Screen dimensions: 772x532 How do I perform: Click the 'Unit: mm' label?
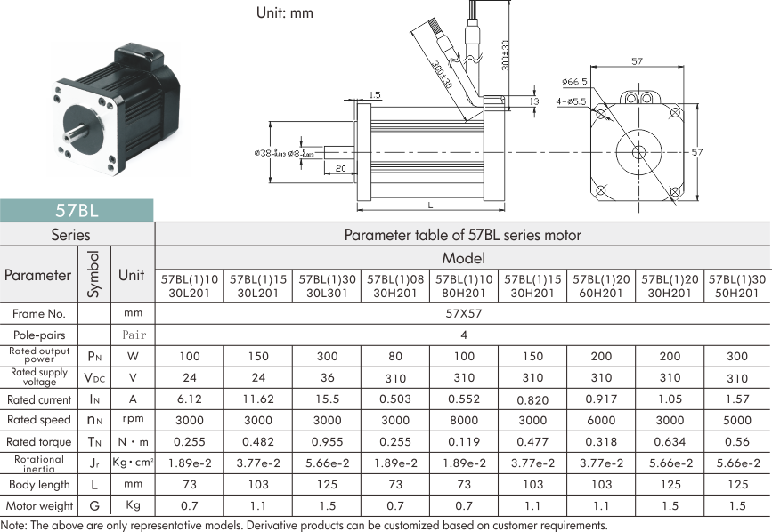tap(284, 13)
